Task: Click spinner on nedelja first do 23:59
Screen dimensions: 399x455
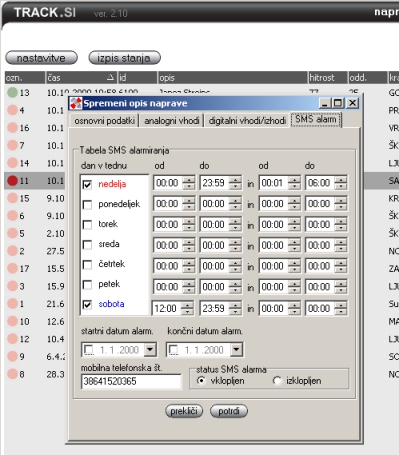Action: click(235, 183)
